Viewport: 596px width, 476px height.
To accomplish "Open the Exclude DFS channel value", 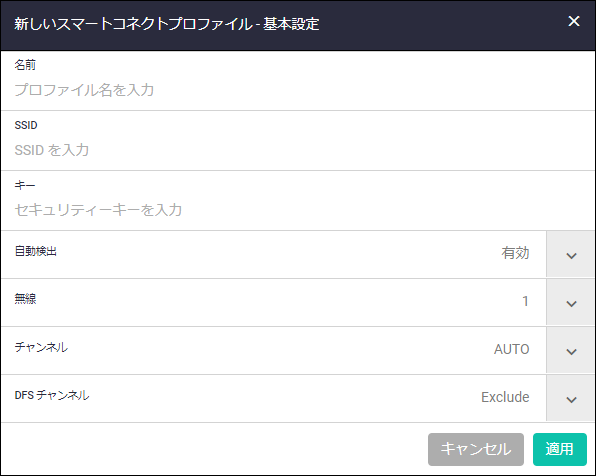I will pos(505,397).
